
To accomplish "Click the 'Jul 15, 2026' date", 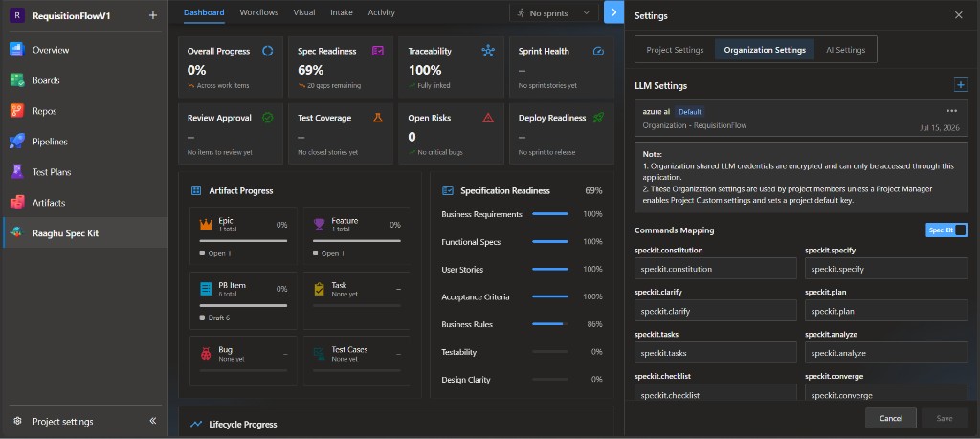I will (940, 128).
